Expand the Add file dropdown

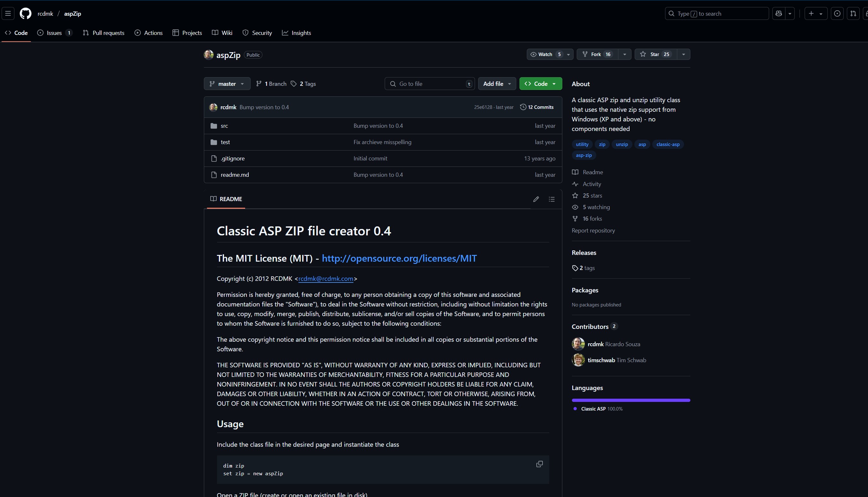coord(497,84)
